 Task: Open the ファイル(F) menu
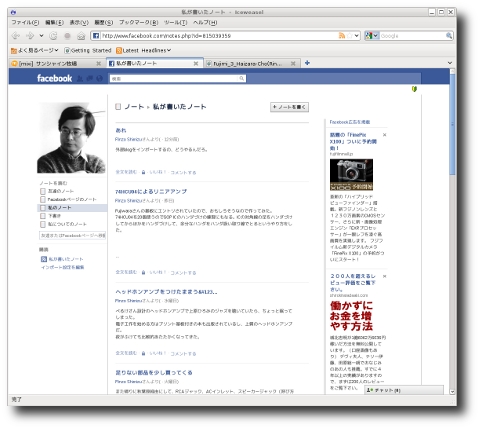tap(25, 22)
